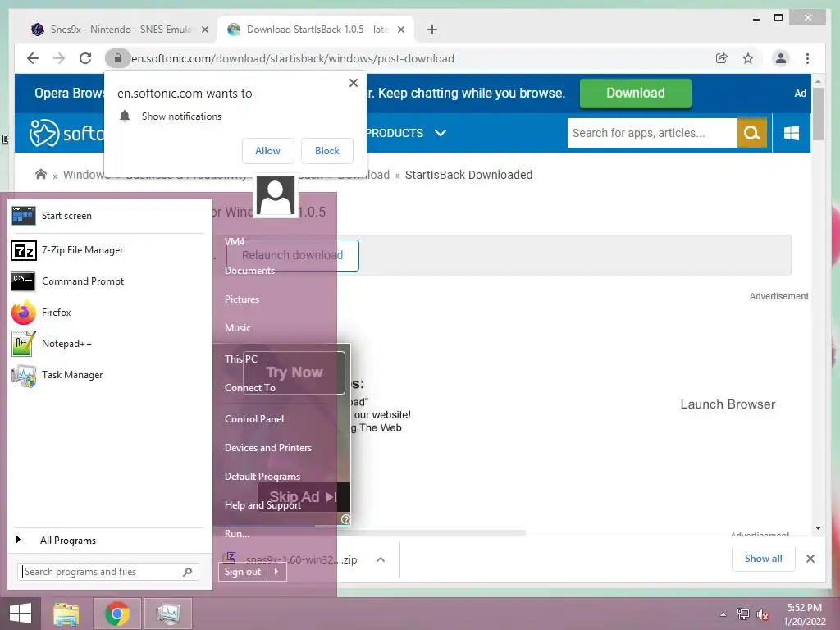
Task: Click the page vertical scrollbar thumb
Action: (818, 113)
